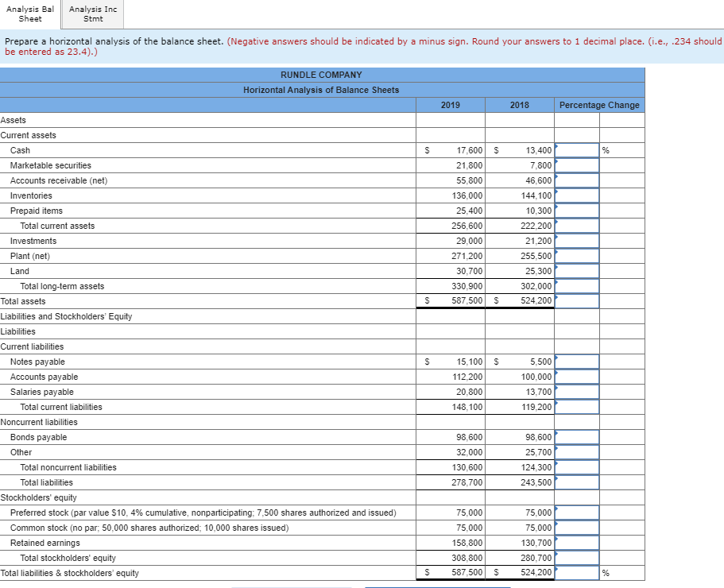This screenshot has width=724, height=588.
Task: Select the Analysis Bal Sheet tab
Action: click(x=29, y=14)
